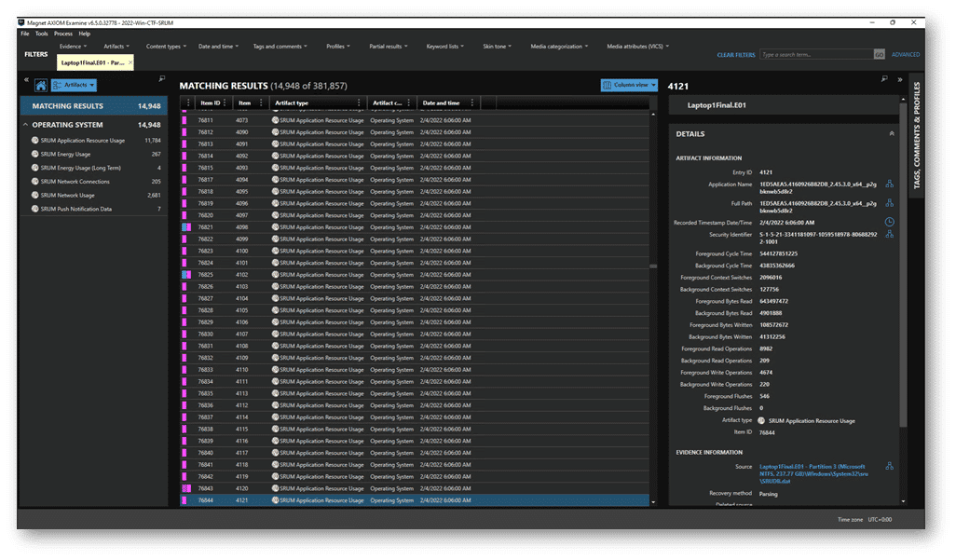Collapse the DETAILS section
This screenshot has height=560, width=956.
892,133
